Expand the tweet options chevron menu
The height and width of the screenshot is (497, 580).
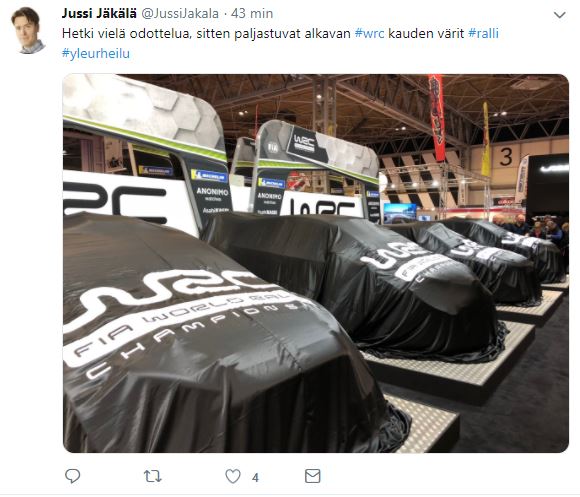(559, 15)
